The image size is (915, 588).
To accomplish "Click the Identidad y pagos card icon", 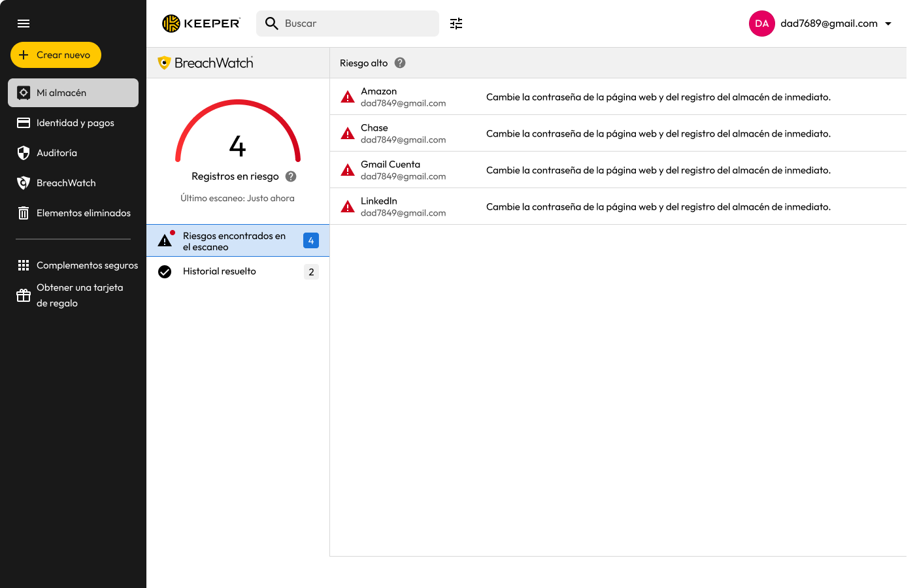I will 24,123.
